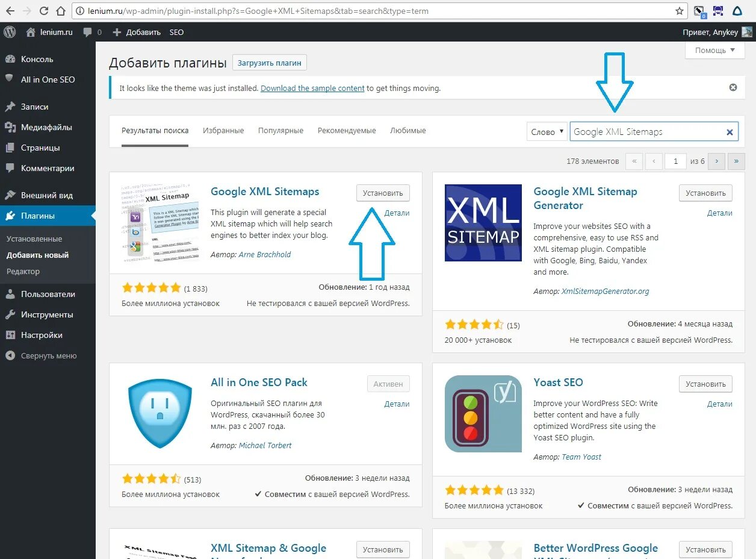The height and width of the screenshot is (559, 756).
Task: Open the Download the sample content link
Action: [312, 87]
